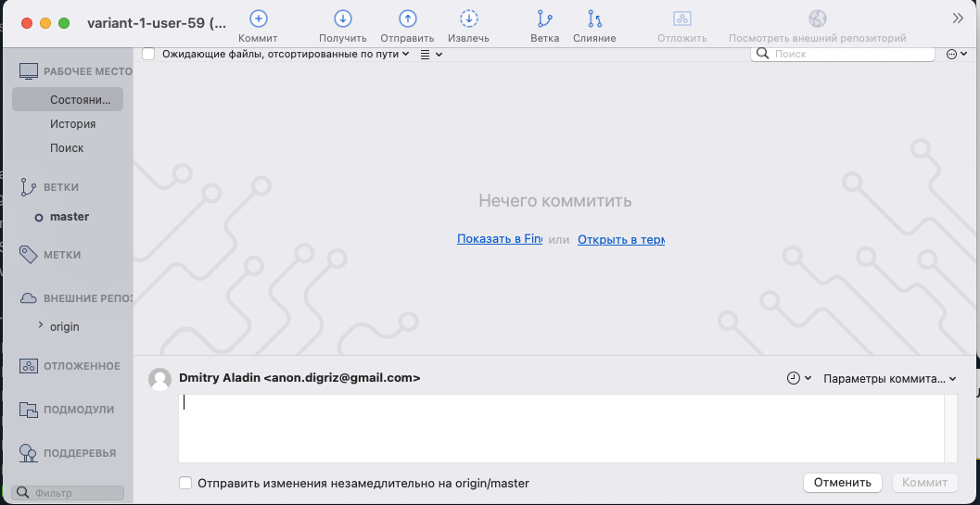Click the Коммит button below the message box

925,483
